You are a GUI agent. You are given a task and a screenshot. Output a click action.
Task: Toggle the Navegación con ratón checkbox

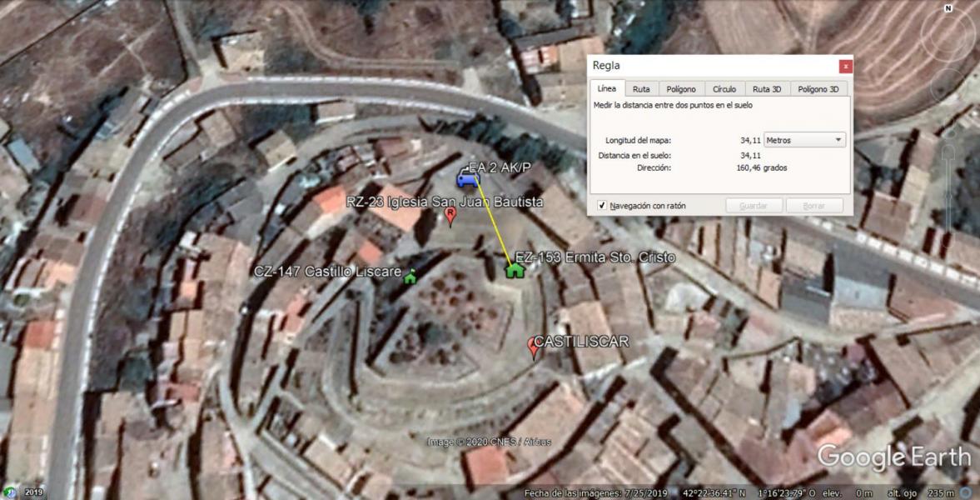[x=602, y=205]
